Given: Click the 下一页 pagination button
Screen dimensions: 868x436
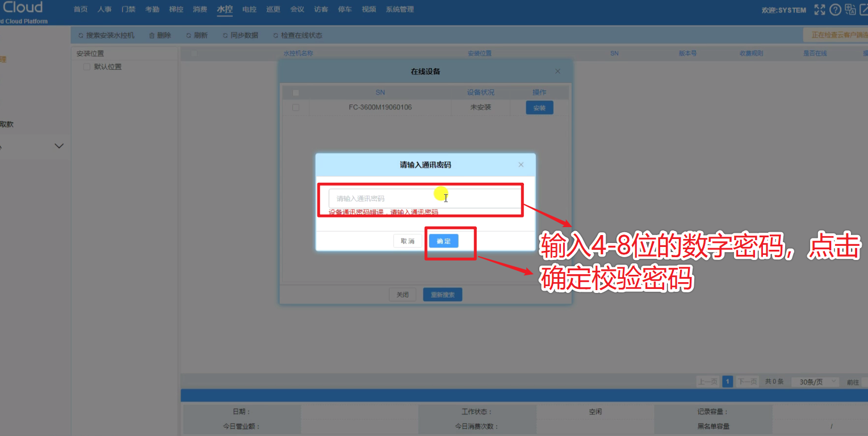Looking at the screenshot, I should 747,382.
